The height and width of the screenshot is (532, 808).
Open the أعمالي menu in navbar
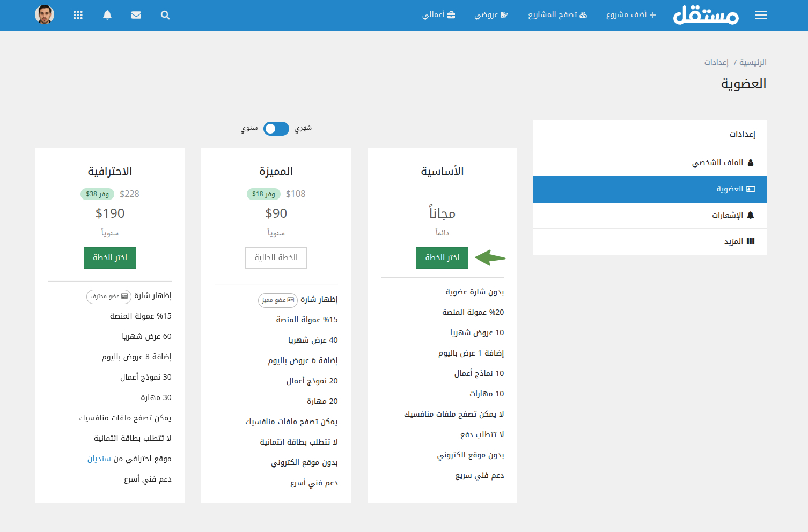438,15
